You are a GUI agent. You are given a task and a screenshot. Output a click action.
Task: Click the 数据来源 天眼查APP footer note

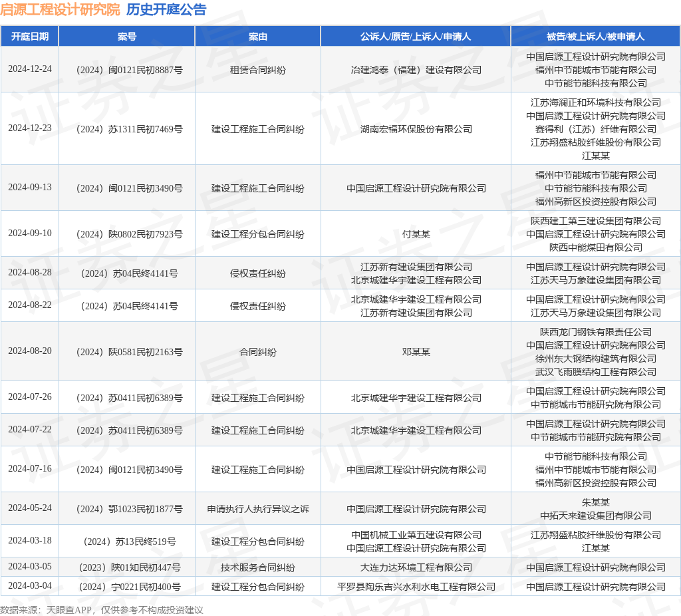click(102, 610)
